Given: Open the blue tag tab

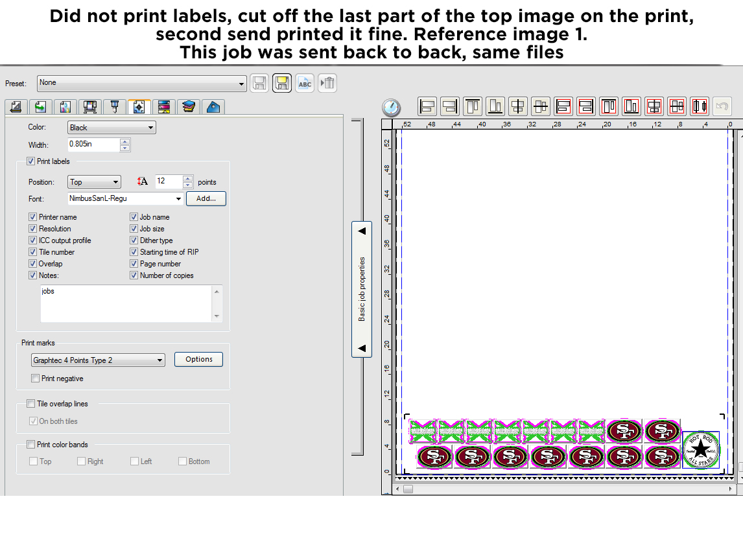Looking at the screenshot, I should coord(213,107).
